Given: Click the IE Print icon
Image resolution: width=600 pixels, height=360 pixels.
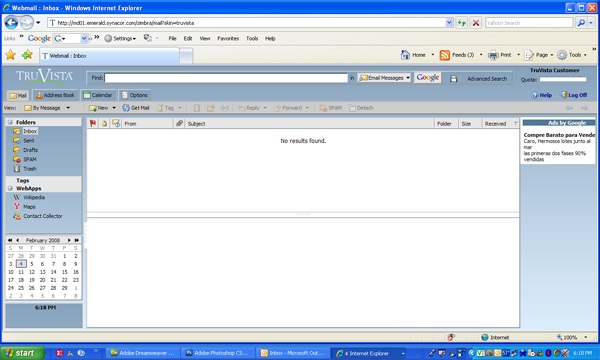Looking at the screenshot, I should click(494, 55).
